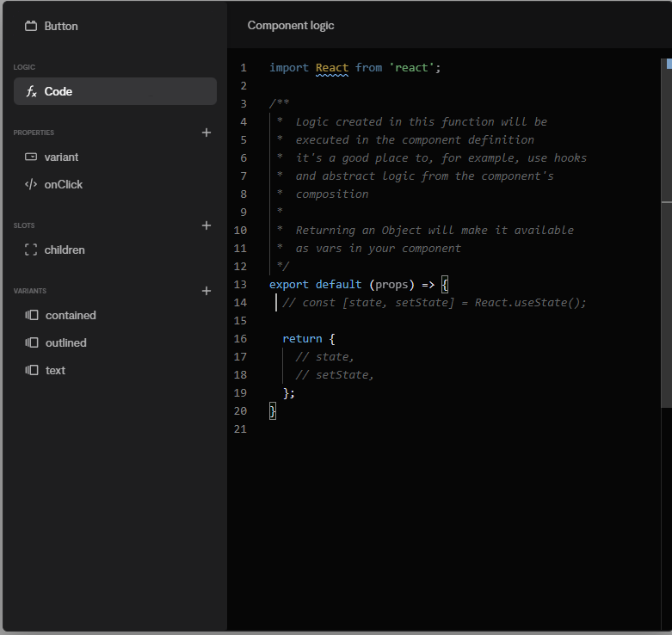Select the fx Code logic icon

click(x=31, y=91)
